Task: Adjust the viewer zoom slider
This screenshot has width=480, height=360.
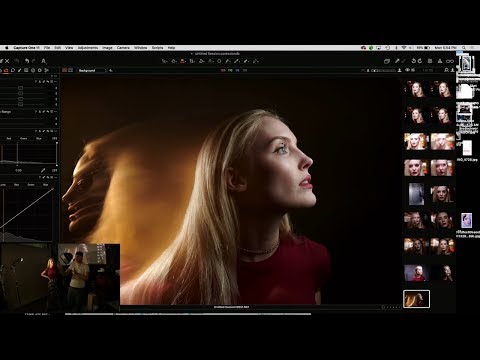Action: 383,70
